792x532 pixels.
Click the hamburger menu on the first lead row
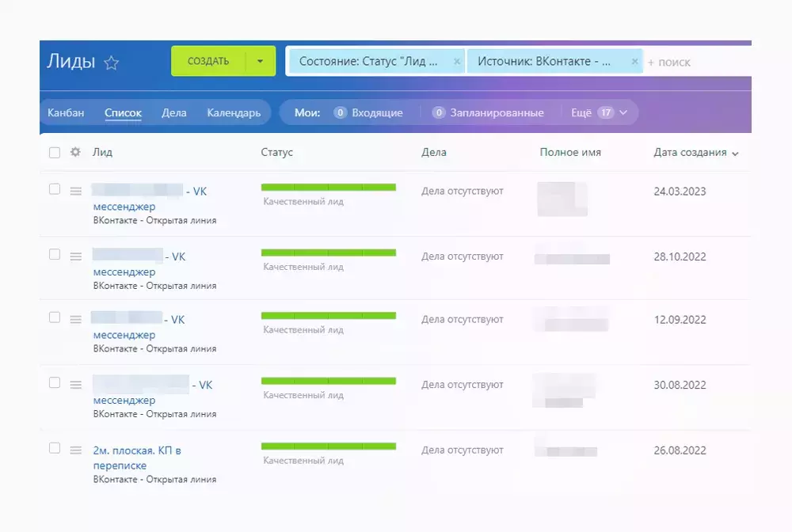(75, 191)
